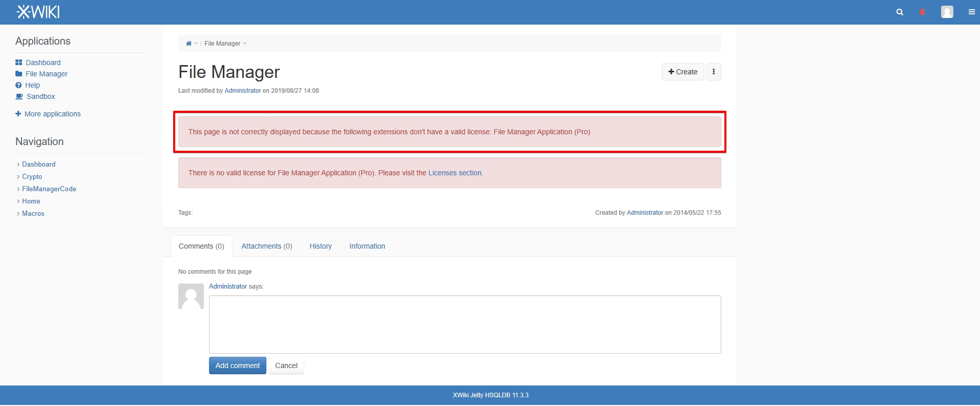
Task: Click the Dashboard grid icon in Applications
Action: pyautogui.click(x=19, y=63)
